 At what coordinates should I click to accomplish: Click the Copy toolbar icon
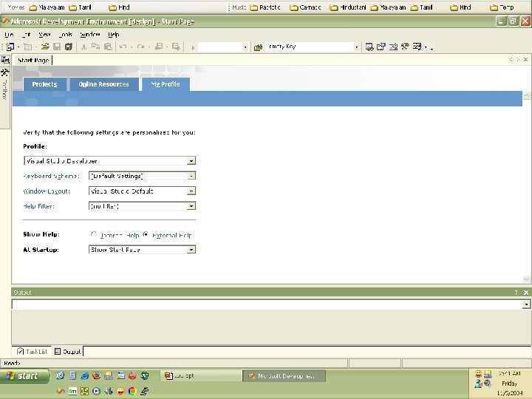(96, 47)
